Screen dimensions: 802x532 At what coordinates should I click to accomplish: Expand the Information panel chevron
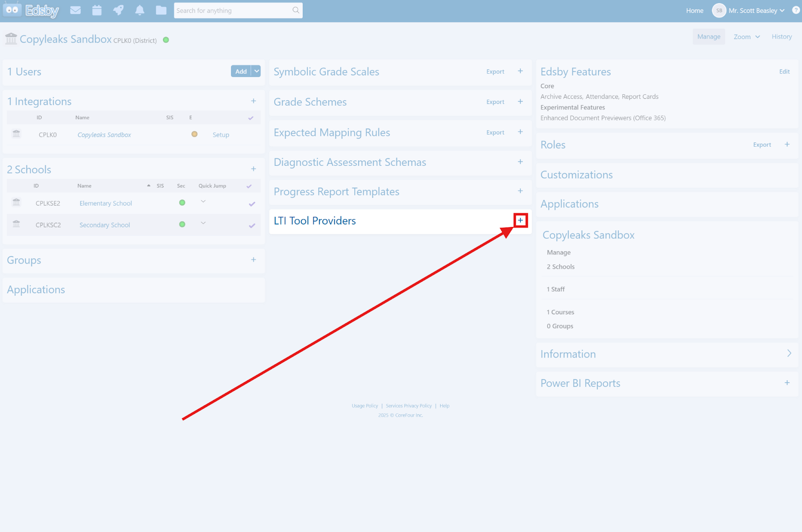click(x=789, y=353)
